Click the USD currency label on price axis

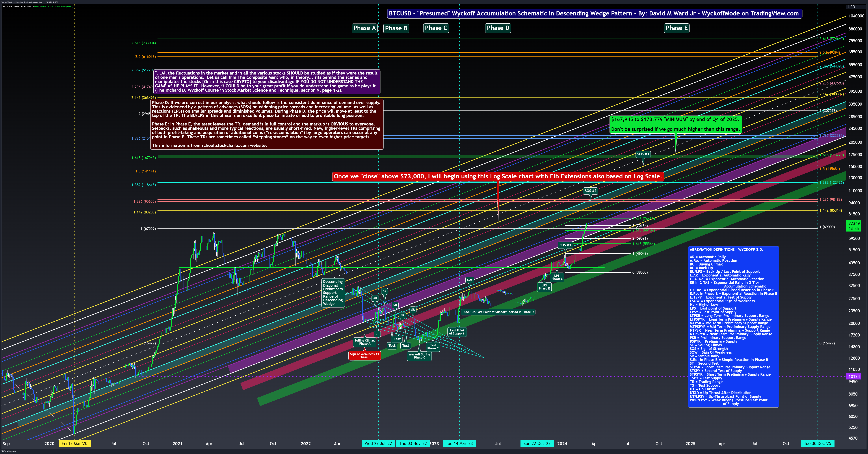point(851,7)
